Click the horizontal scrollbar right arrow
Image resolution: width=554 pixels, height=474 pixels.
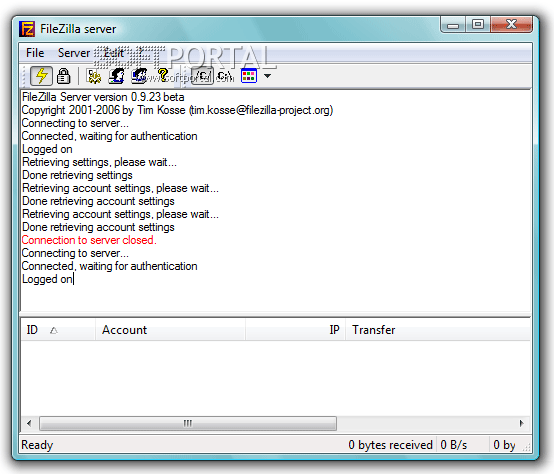(522, 423)
